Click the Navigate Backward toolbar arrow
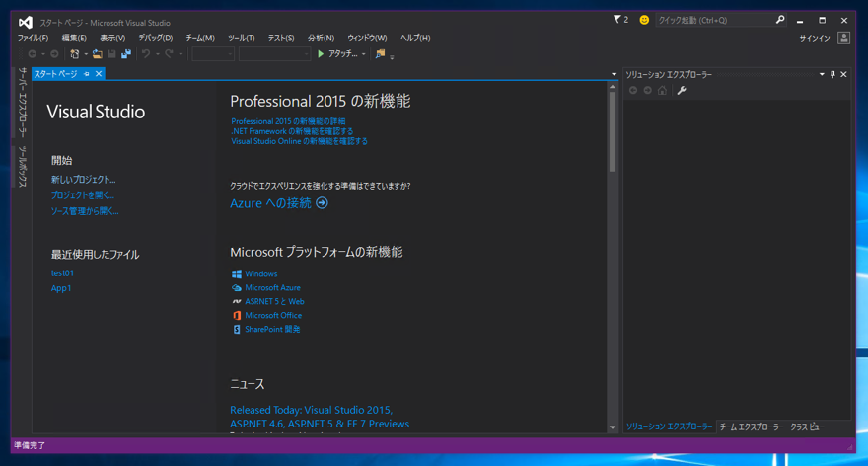This screenshot has width=868, height=466. pyautogui.click(x=33, y=54)
